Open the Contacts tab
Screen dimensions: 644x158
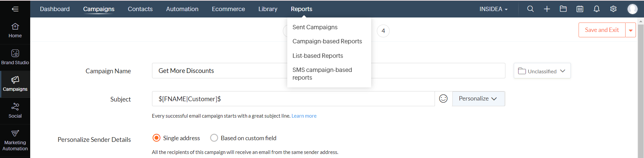tap(140, 9)
